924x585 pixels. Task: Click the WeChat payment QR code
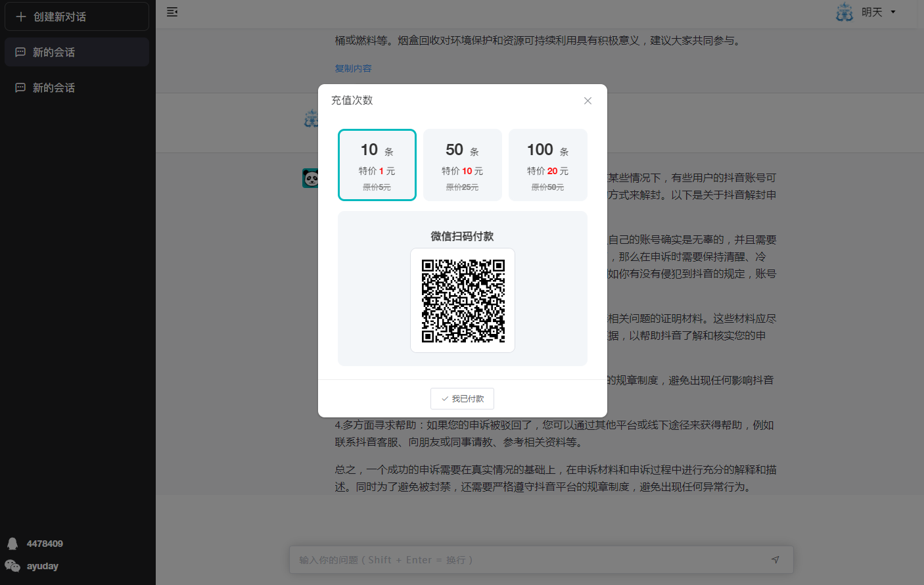click(463, 300)
